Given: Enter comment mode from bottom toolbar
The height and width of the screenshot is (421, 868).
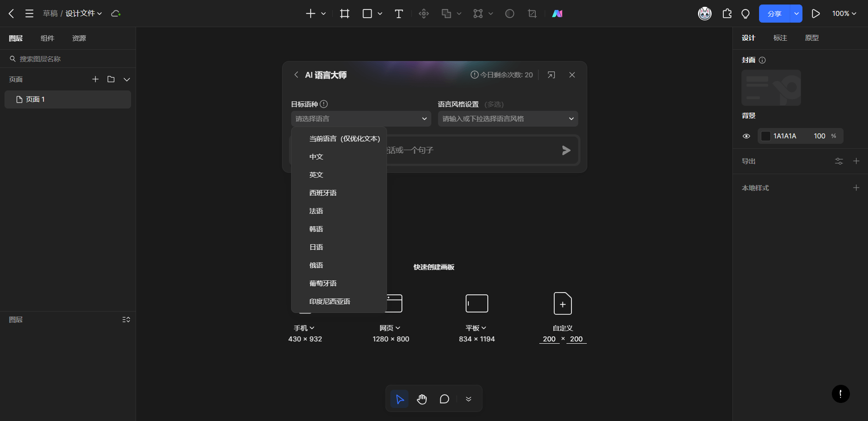Looking at the screenshot, I should [x=444, y=399].
